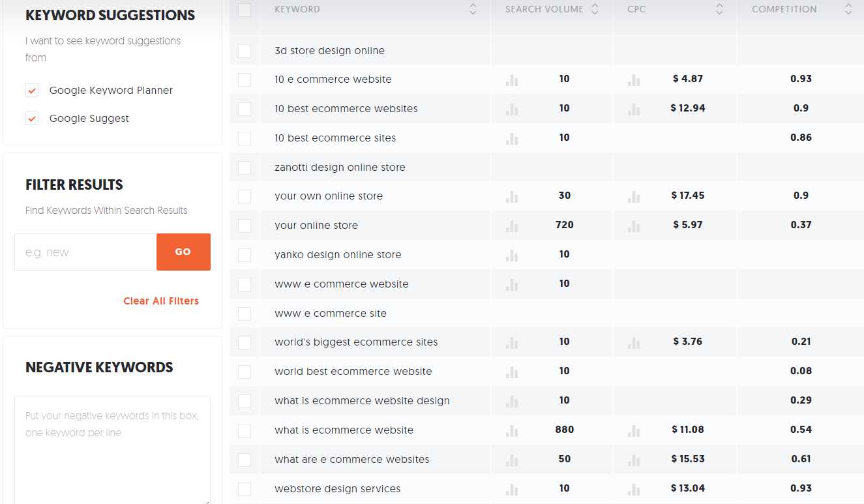Click CPC chart icon for 'webstore design services'
Image resolution: width=864 pixels, height=504 pixels.
coord(634,489)
